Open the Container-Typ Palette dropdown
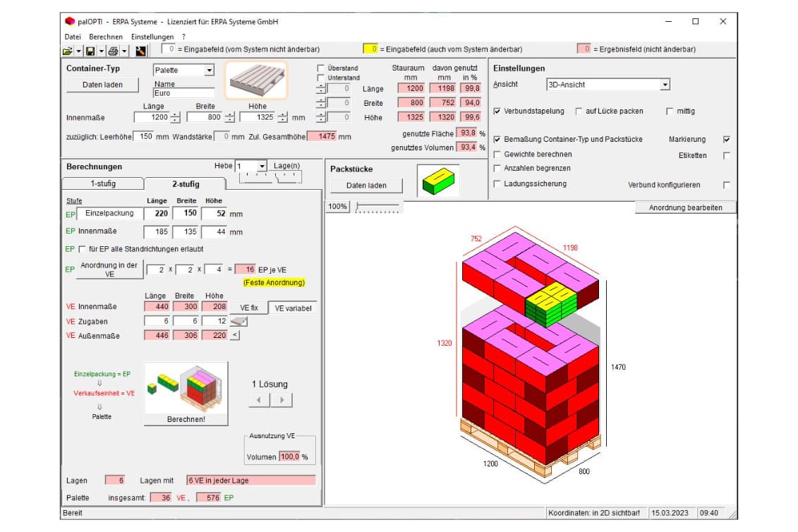 (x=209, y=71)
